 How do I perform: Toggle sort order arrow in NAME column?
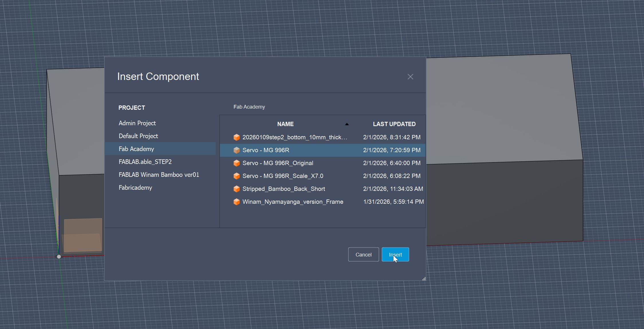click(x=347, y=124)
